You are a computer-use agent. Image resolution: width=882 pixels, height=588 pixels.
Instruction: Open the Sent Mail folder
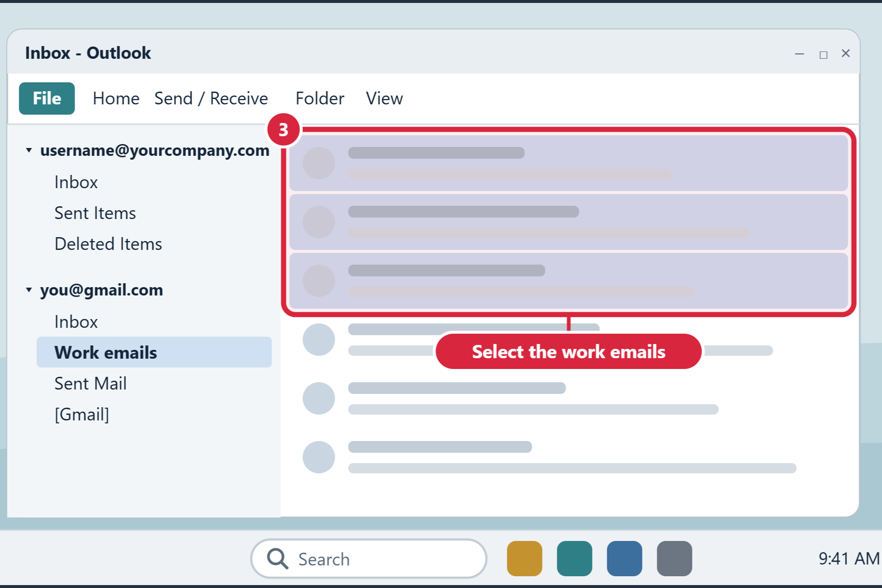point(91,384)
